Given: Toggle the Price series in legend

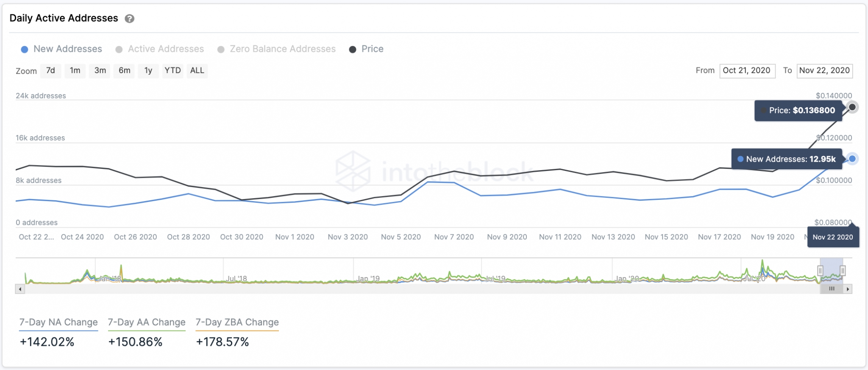Looking at the screenshot, I should [x=366, y=49].
